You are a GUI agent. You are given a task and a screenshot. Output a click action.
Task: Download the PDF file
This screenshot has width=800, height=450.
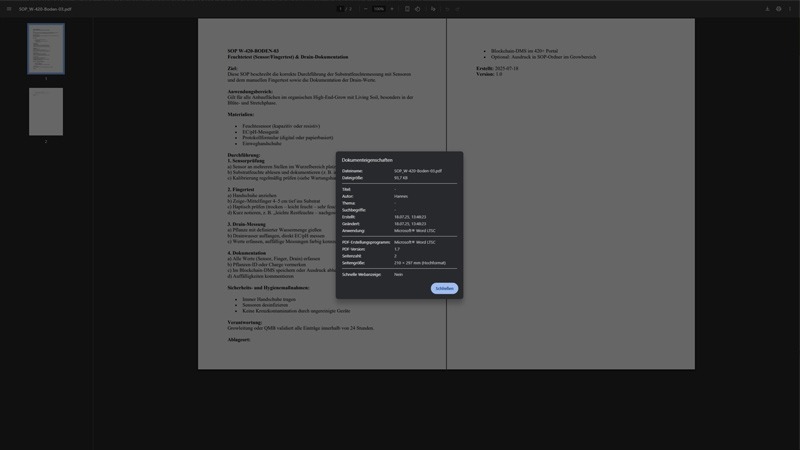[767, 9]
